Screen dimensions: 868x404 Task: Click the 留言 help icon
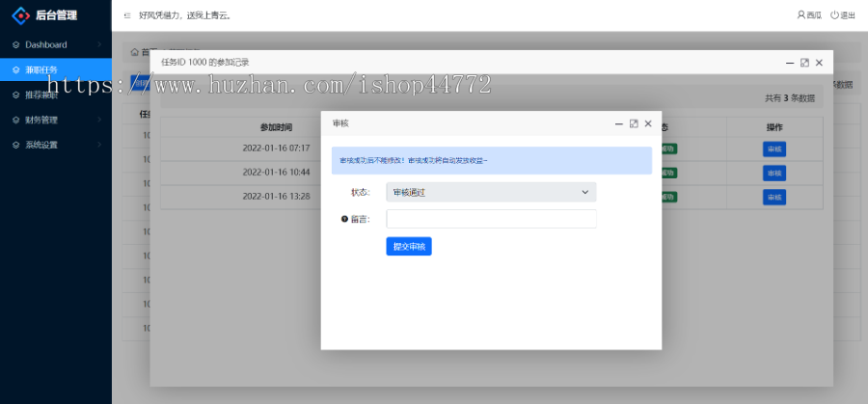coord(343,219)
